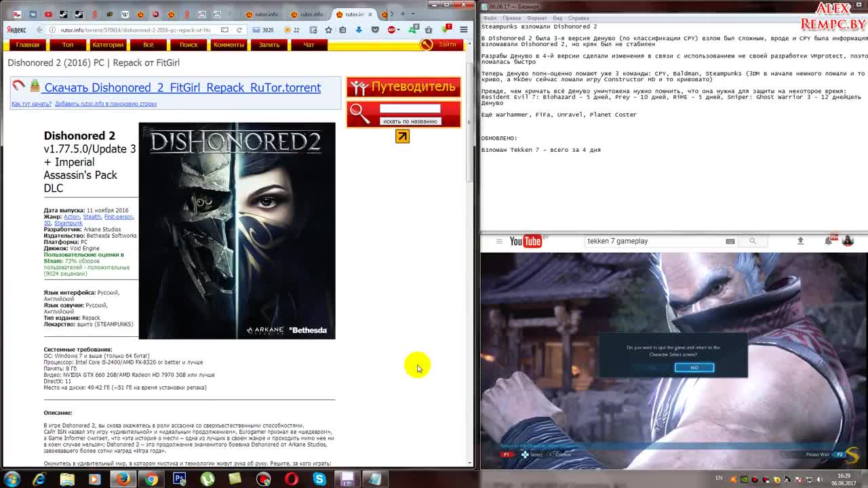Download the Dishonored_2_FitGirl_Repack_RuTor.torrent file
This screenshot has height=488, width=868.
(x=182, y=87)
